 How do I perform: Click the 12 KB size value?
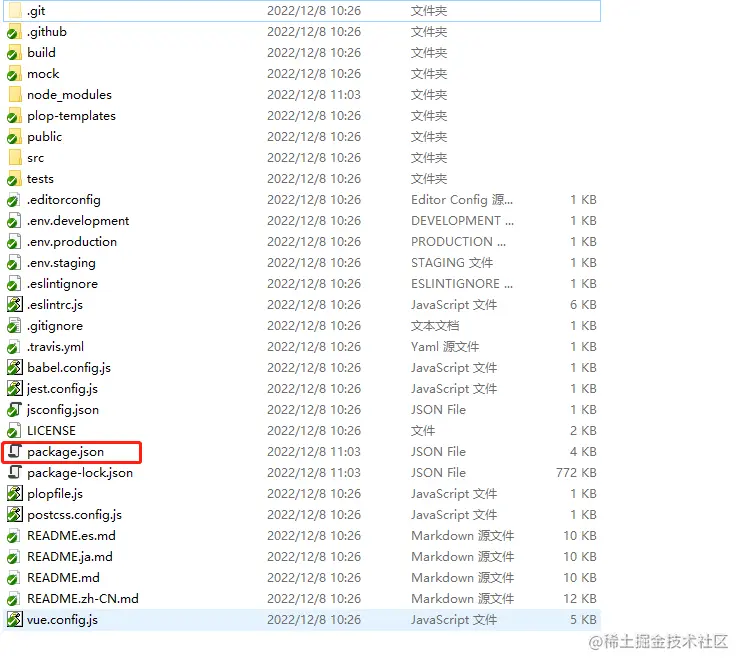pos(580,598)
